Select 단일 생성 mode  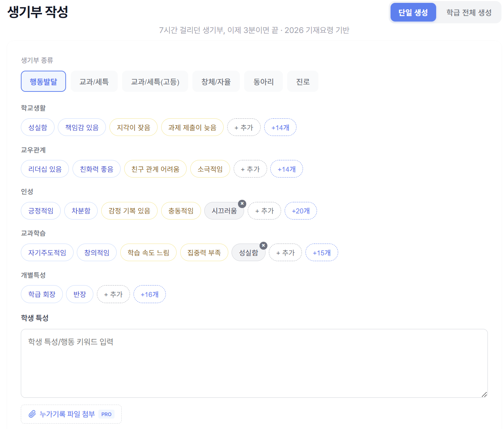coord(413,13)
